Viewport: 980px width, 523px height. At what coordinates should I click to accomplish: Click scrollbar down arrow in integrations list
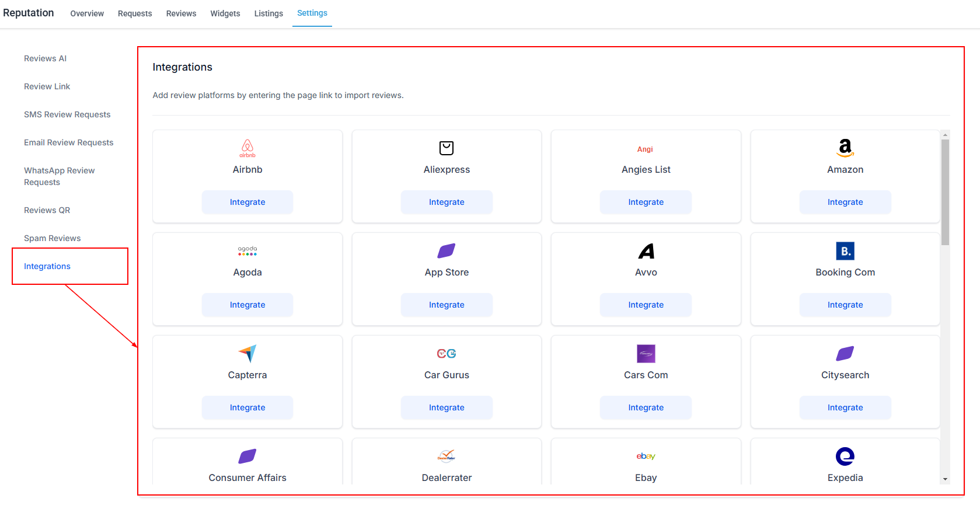(x=945, y=479)
